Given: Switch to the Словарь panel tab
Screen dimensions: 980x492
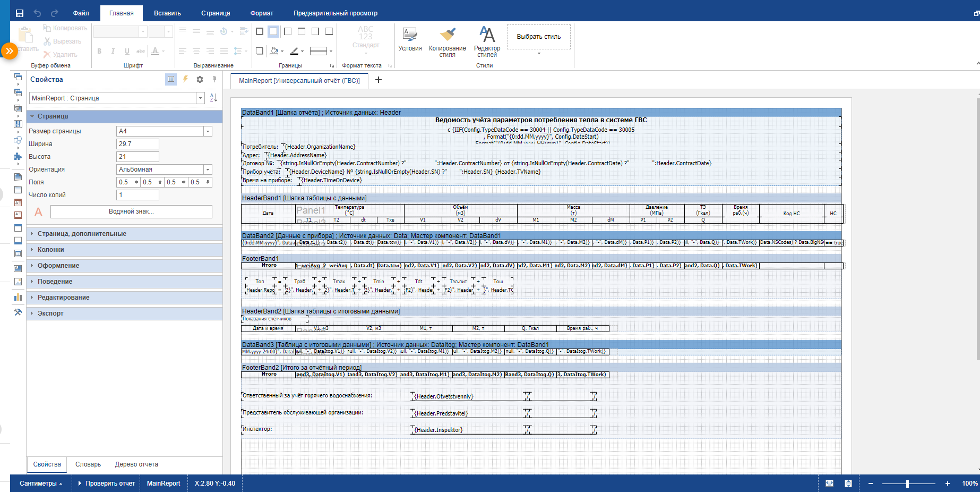Looking at the screenshot, I should (x=88, y=464).
